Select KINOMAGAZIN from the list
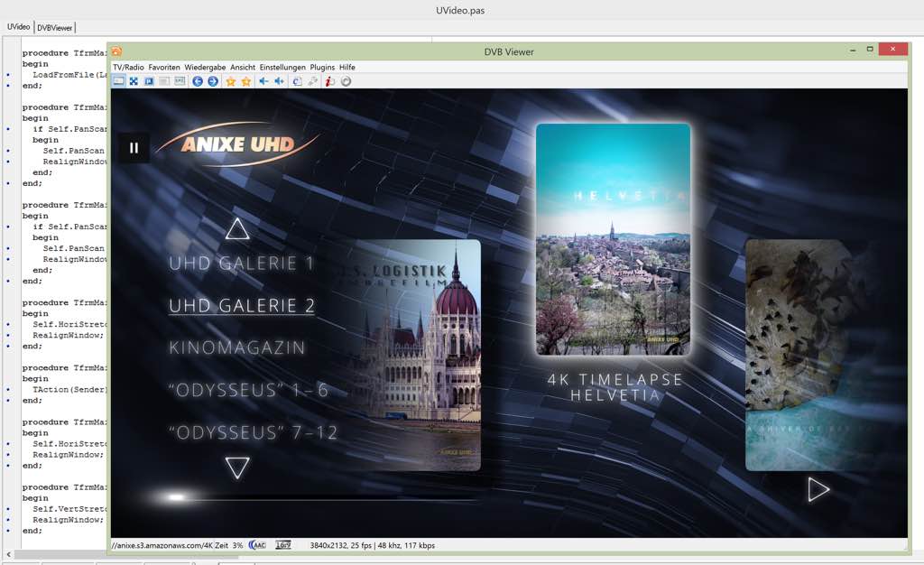 tap(236, 347)
